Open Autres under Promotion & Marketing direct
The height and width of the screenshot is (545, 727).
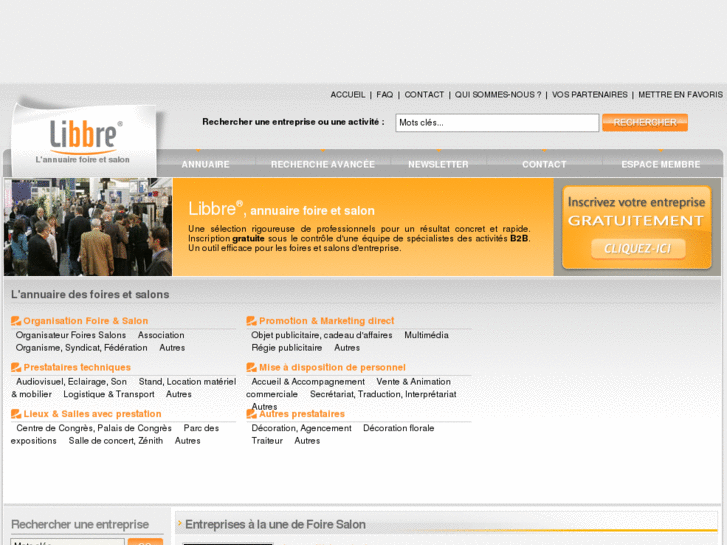coord(347,347)
